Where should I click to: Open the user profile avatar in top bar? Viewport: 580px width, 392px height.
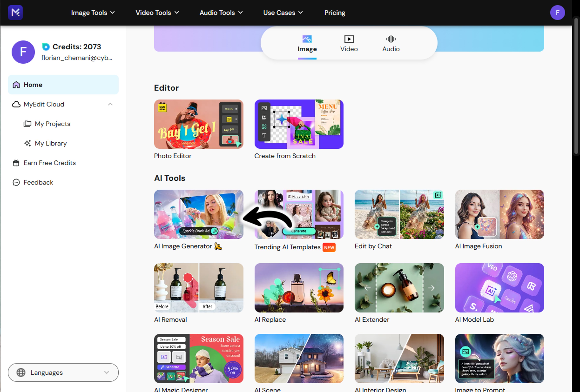point(557,13)
